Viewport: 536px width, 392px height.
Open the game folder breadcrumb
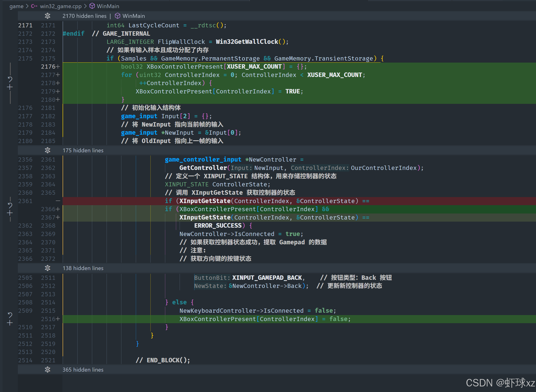16,6
